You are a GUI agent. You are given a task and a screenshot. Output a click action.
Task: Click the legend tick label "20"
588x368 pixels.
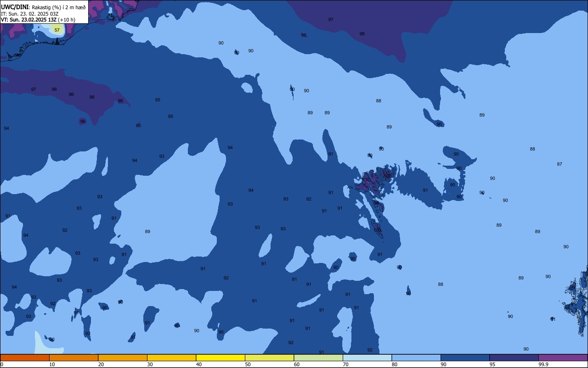(x=101, y=364)
